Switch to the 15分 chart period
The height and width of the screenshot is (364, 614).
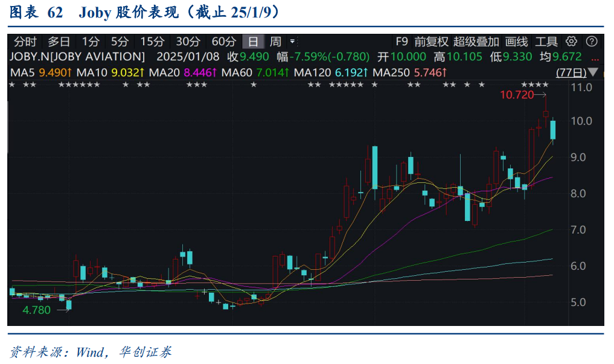[152, 42]
